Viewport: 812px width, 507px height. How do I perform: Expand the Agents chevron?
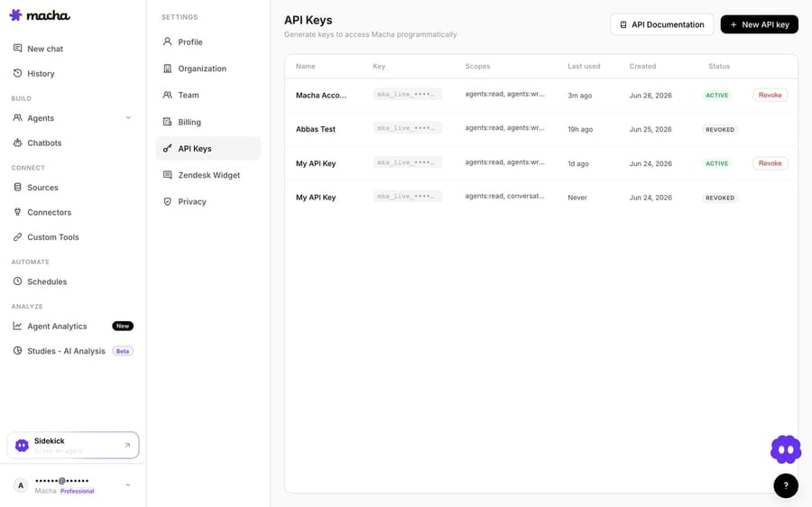tap(128, 117)
